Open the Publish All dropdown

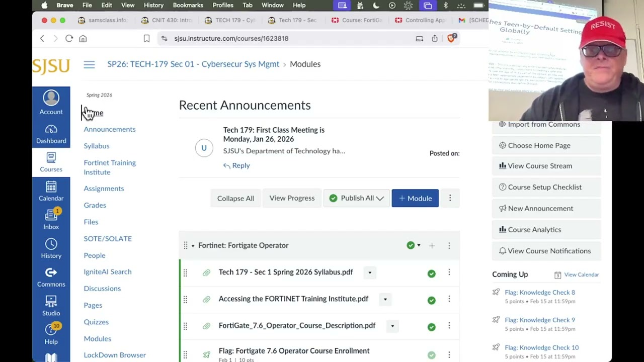click(357, 198)
